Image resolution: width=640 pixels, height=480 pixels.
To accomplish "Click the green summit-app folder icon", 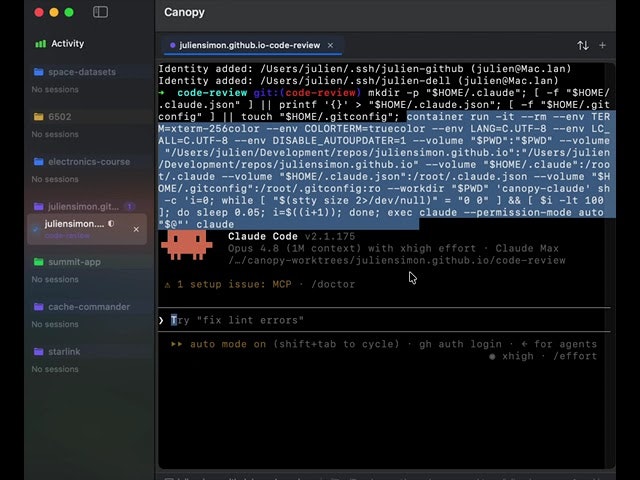I will (x=39, y=262).
